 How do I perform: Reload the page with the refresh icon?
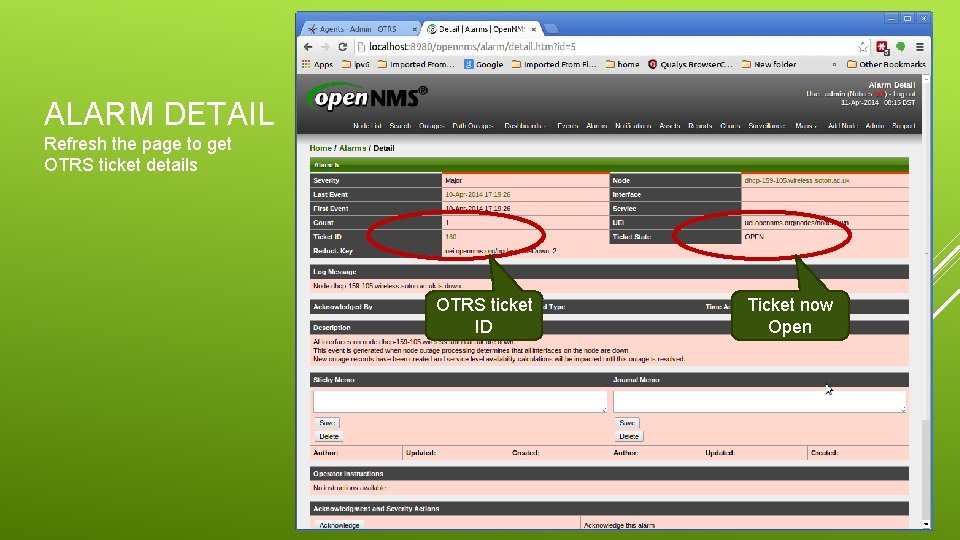[342, 47]
